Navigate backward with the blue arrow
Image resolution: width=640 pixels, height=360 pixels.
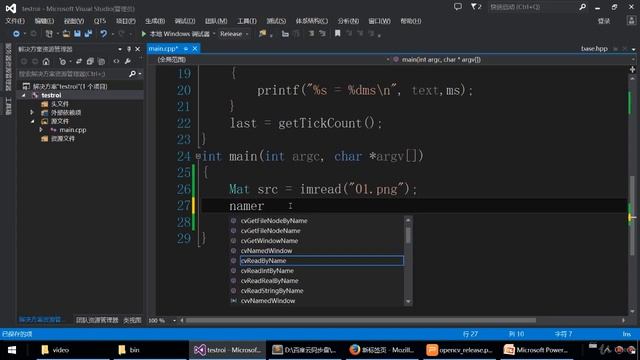click(16, 34)
